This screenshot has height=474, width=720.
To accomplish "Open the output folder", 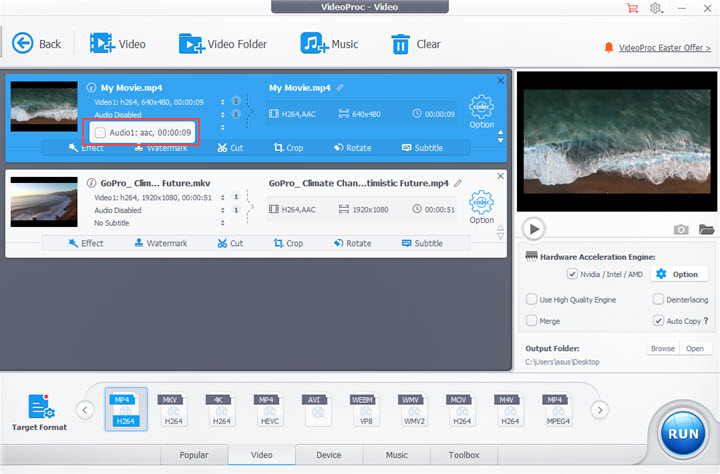I will (x=695, y=349).
